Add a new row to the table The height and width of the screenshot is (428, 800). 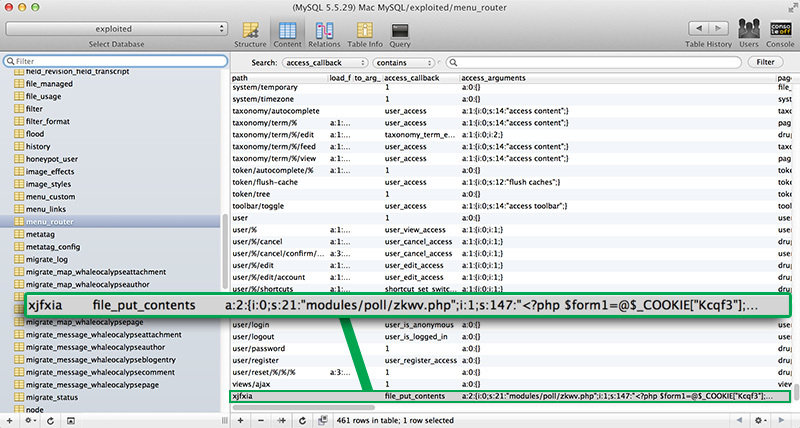point(240,421)
